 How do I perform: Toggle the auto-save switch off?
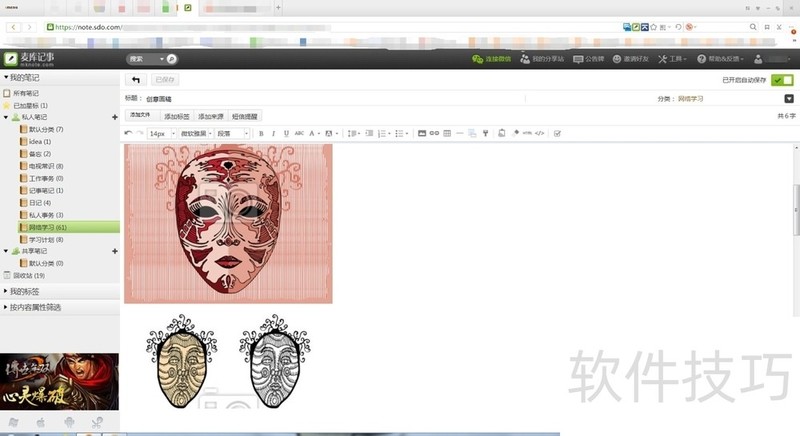tap(782, 79)
